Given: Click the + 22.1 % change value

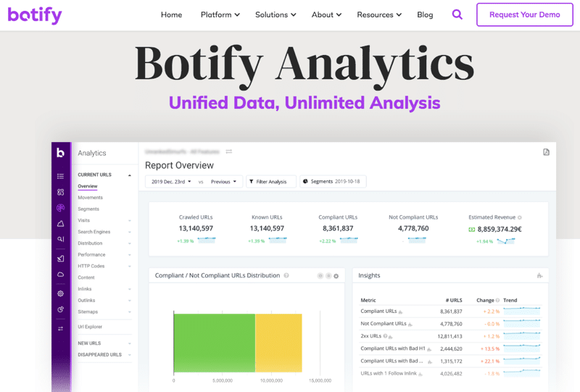Looking at the screenshot, I should click(490, 362).
